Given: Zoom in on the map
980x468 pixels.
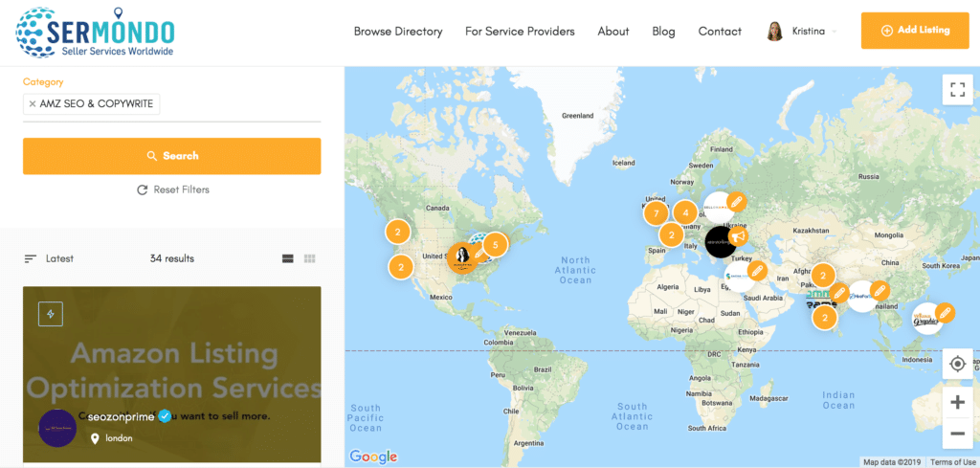Looking at the screenshot, I should [x=957, y=402].
